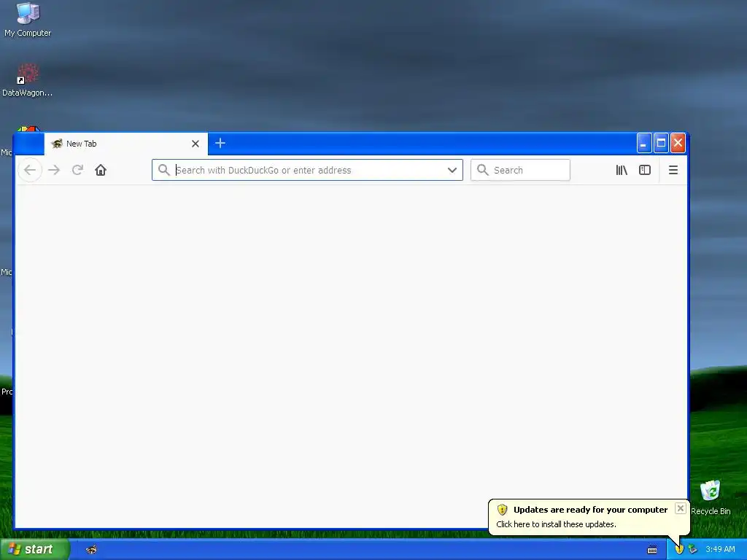Close the New Tab tab
Viewport: 747px width, 560px height.
point(196,144)
